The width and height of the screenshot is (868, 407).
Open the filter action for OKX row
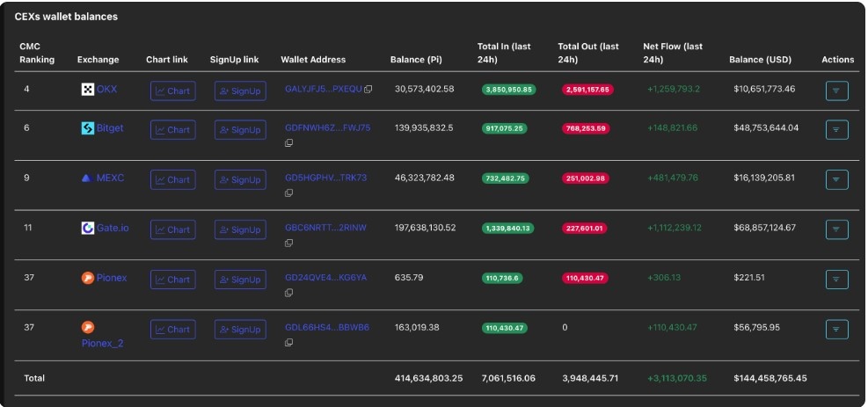pyautogui.click(x=836, y=91)
